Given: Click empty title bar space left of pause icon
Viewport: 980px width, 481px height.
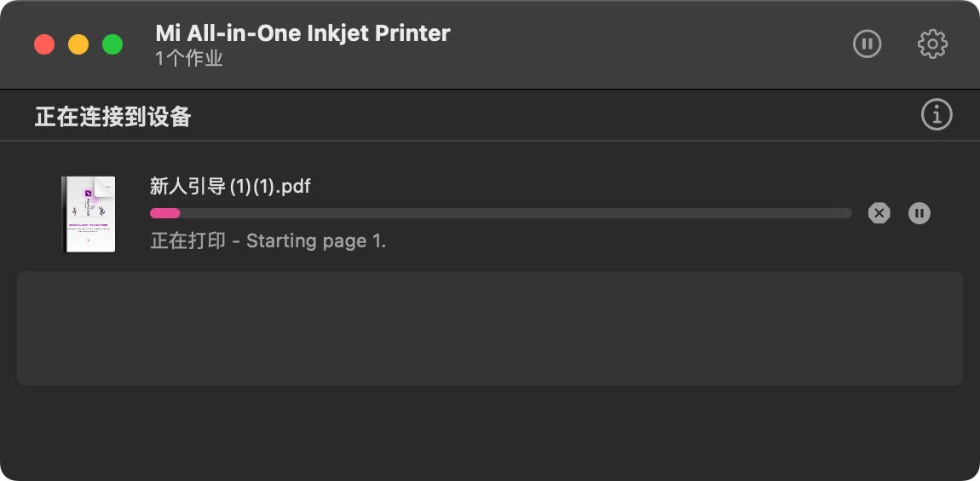Looking at the screenshot, I should click(665, 43).
